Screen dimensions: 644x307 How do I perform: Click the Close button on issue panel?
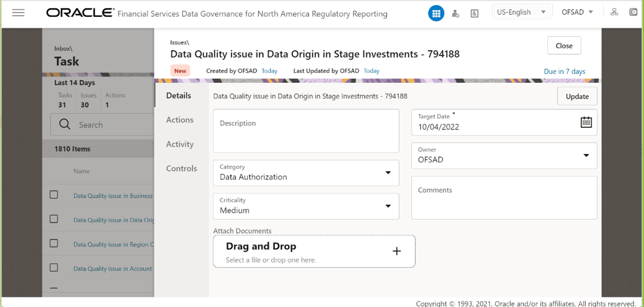click(x=564, y=46)
